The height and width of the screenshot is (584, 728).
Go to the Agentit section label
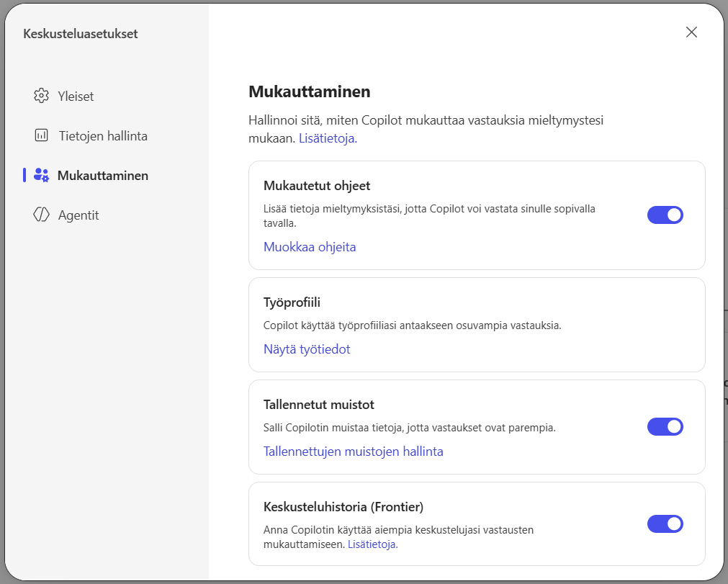click(x=78, y=215)
